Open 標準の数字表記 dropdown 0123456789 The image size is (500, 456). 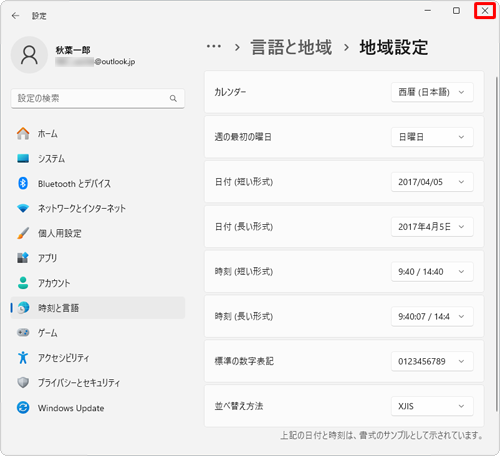click(432, 361)
